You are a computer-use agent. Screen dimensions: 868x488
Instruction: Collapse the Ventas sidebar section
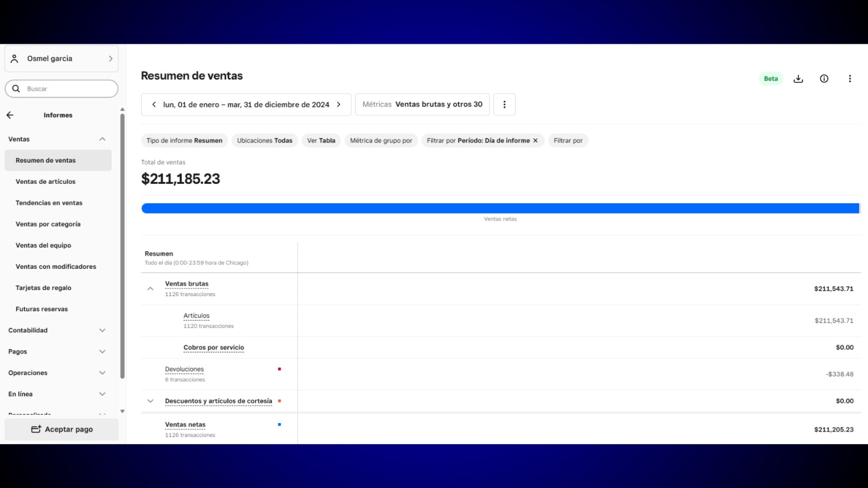pos(102,139)
